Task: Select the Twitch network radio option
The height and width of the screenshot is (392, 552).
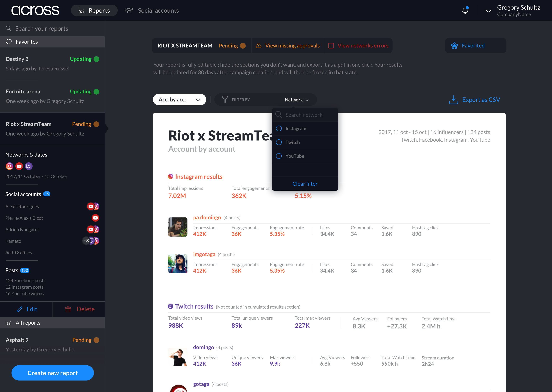Action: point(279,142)
